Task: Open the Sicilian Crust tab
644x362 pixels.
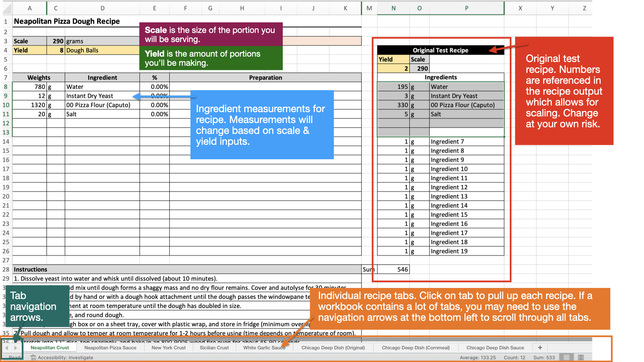Action: pos(214,348)
